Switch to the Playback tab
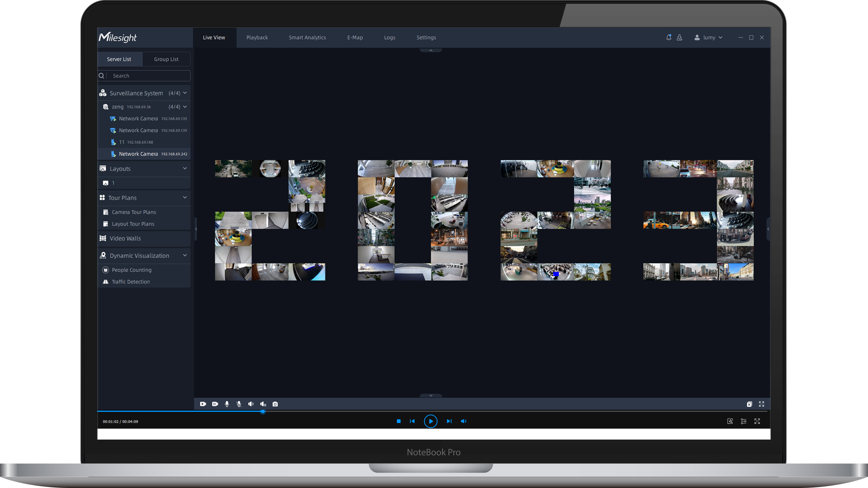868x488 pixels. 257,37
